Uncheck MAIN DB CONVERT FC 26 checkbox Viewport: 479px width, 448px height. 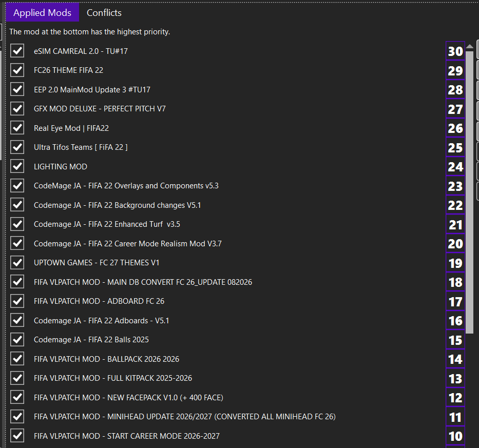point(17,282)
